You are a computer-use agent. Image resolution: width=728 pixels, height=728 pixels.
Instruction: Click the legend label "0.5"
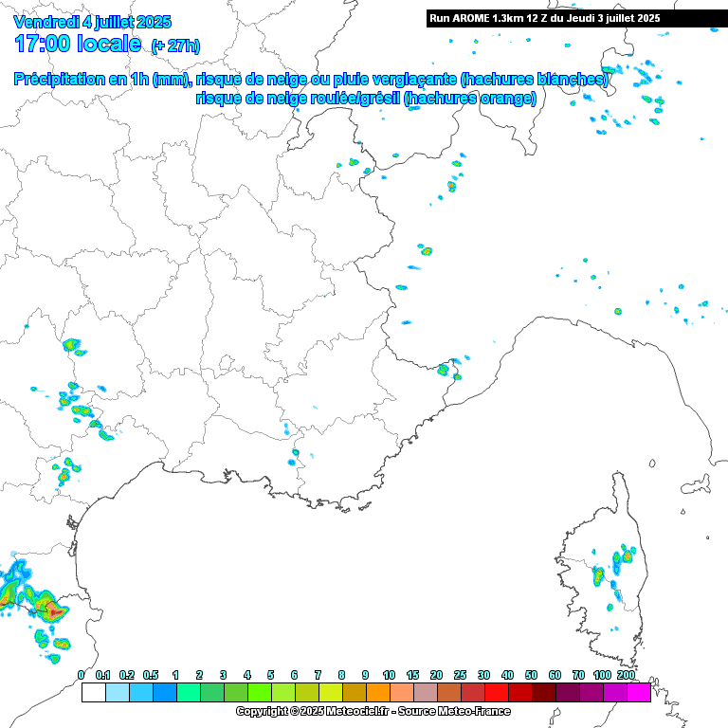151,675
